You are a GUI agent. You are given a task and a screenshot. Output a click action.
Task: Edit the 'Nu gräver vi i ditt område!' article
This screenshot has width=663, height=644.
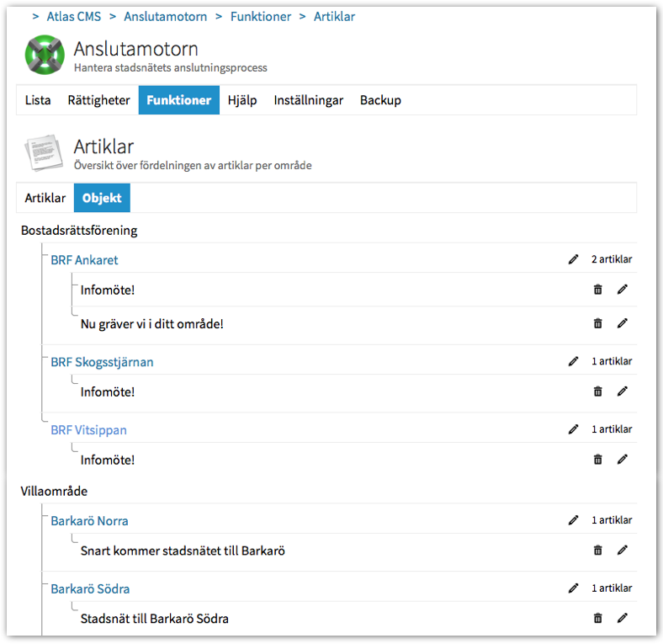point(623,323)
